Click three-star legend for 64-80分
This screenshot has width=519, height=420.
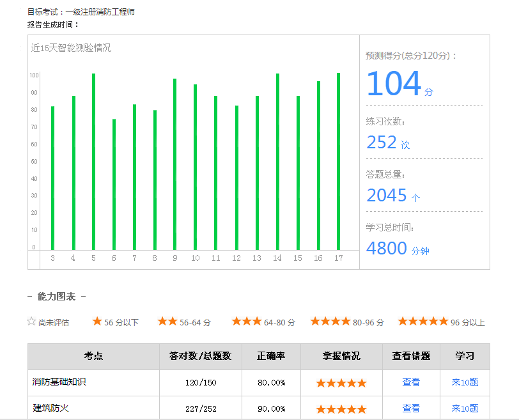click(247, 321)
